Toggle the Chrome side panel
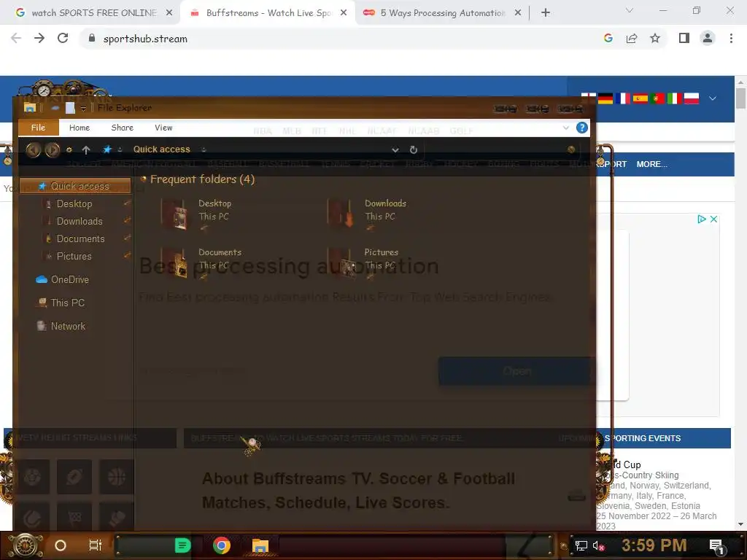This screenshot has height=560, width=747. (x=684, y=39)
